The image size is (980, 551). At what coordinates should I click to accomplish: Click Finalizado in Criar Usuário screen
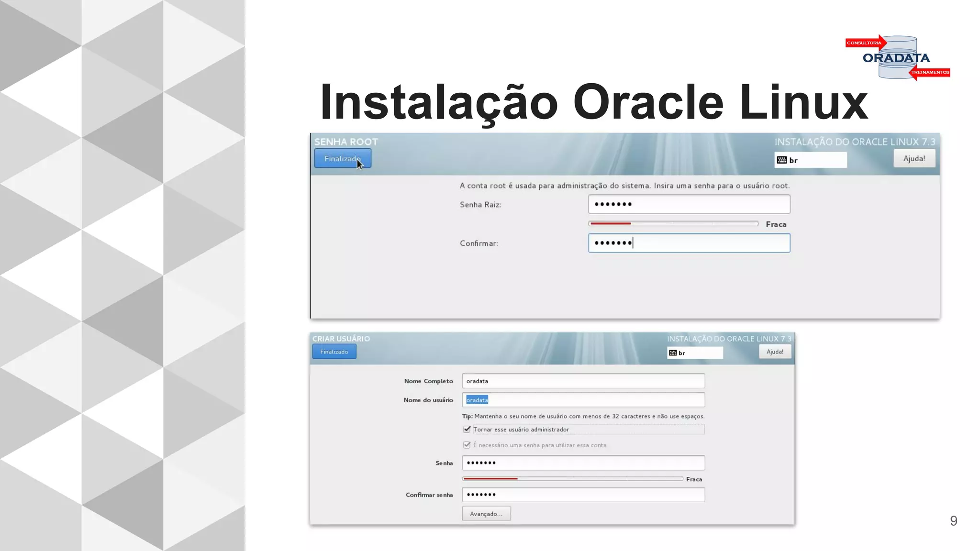[x=334, y=352]
